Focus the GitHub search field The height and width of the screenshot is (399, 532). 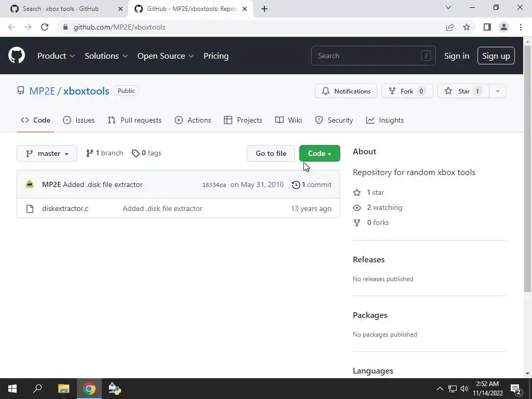pyautogui.click(x=373, y=56)
